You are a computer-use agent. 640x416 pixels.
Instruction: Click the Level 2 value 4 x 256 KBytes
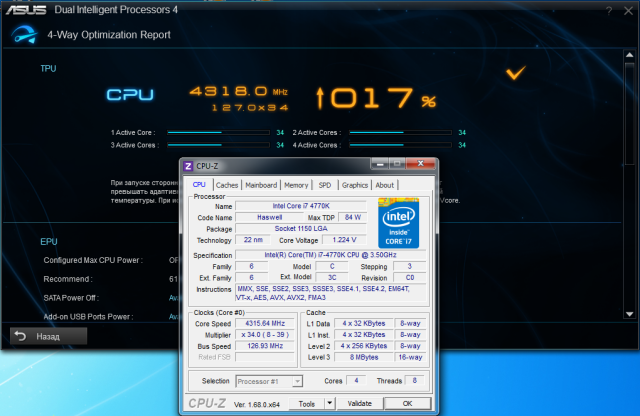[x=364, y=346]
